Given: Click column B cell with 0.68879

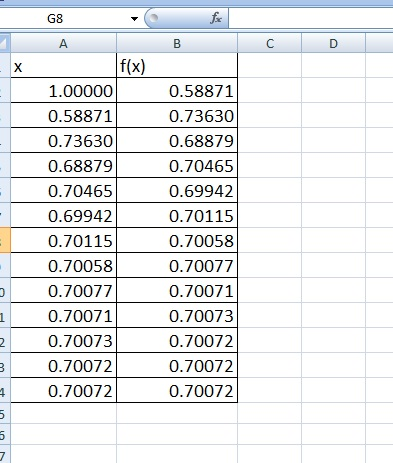Looking at the screenshot, I should click(x=177, y=140).
